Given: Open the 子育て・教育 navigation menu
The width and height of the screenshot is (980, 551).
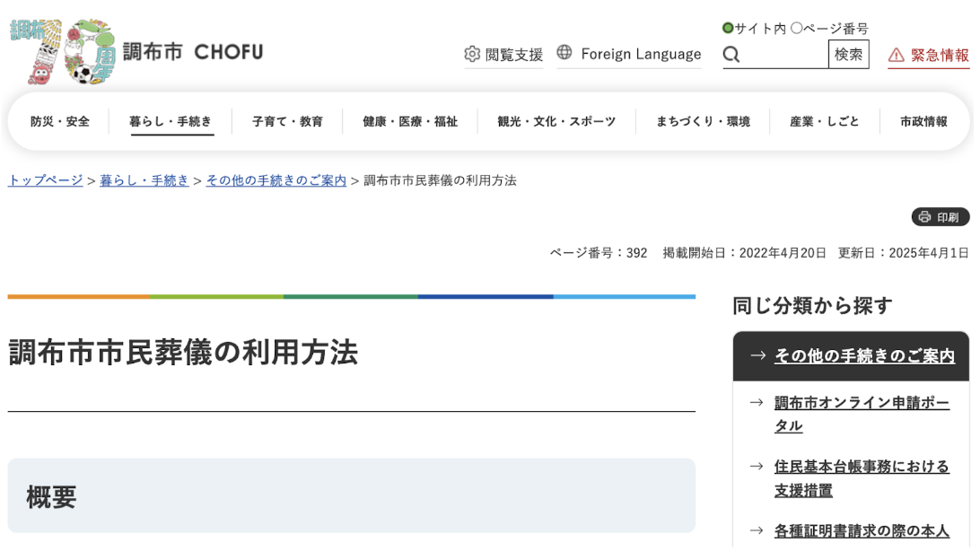Looking at the screenshot, I should [287, 121].
